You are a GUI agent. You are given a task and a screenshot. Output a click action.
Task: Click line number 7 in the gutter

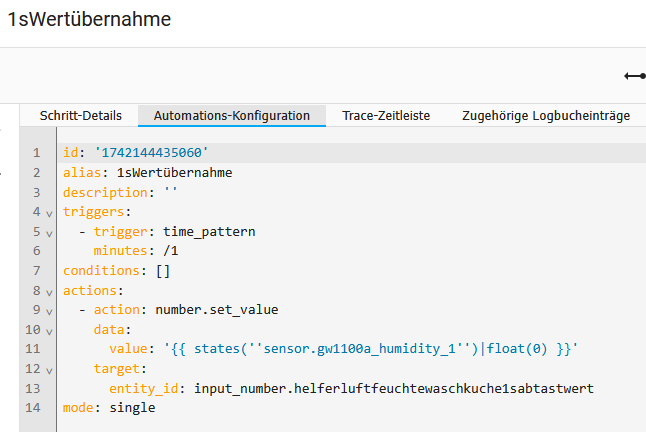click(x=37, y=271)
